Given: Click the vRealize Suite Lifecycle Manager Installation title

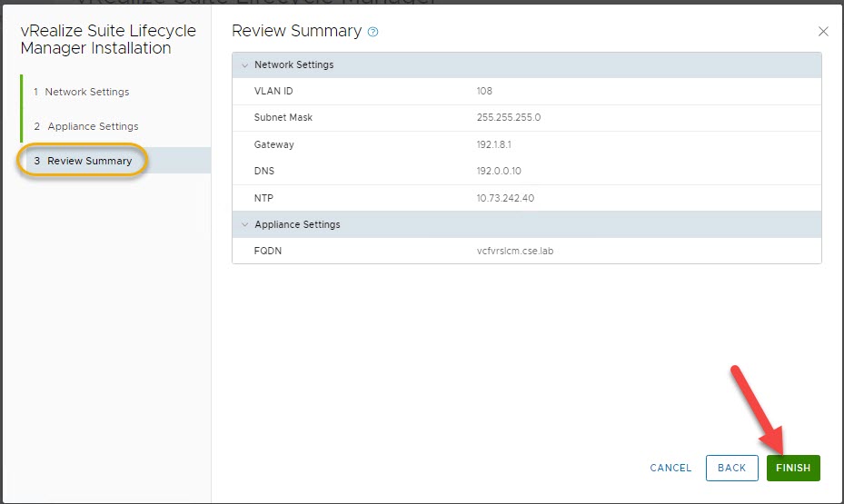Looking at the screenshot, I should 108,40.
